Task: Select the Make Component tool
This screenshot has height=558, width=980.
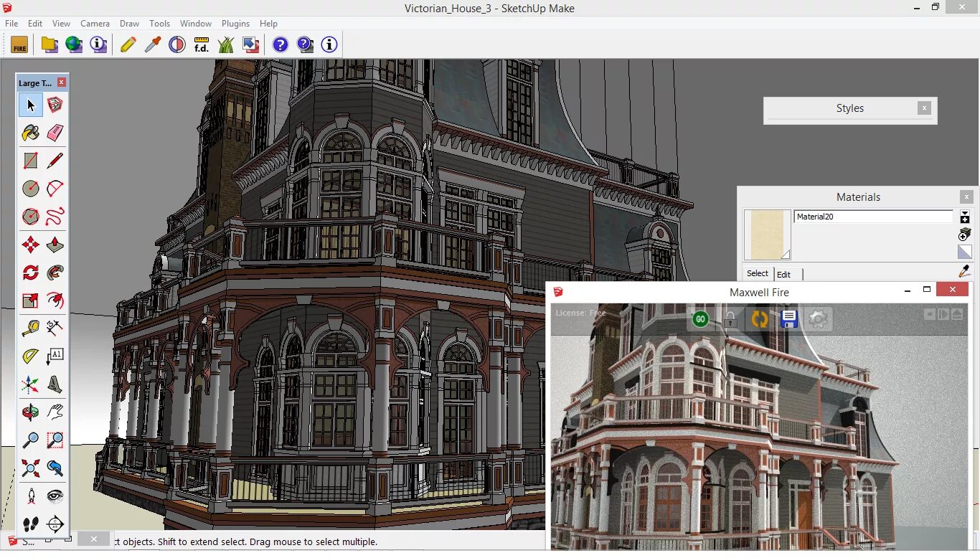Action: [55, 105]
